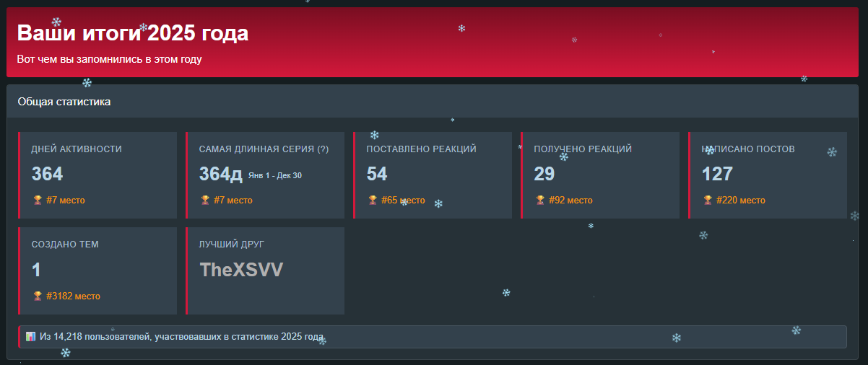This screenshot has height=365, width=868.
Task: Click the trophy icon beside #220 место
Action: click(x=708, y=200)
